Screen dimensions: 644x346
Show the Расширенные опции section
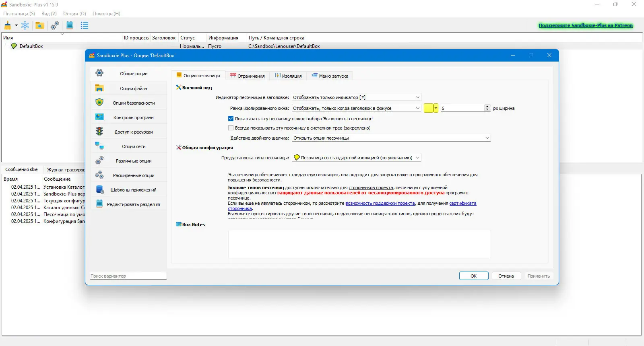[x=129, y=175]
